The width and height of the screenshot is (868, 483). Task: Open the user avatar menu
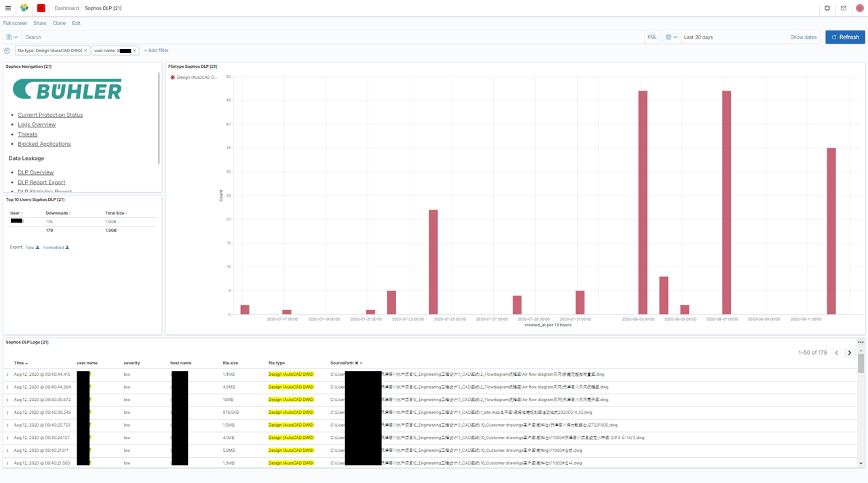pyautogui.click(x=860, y=8)
